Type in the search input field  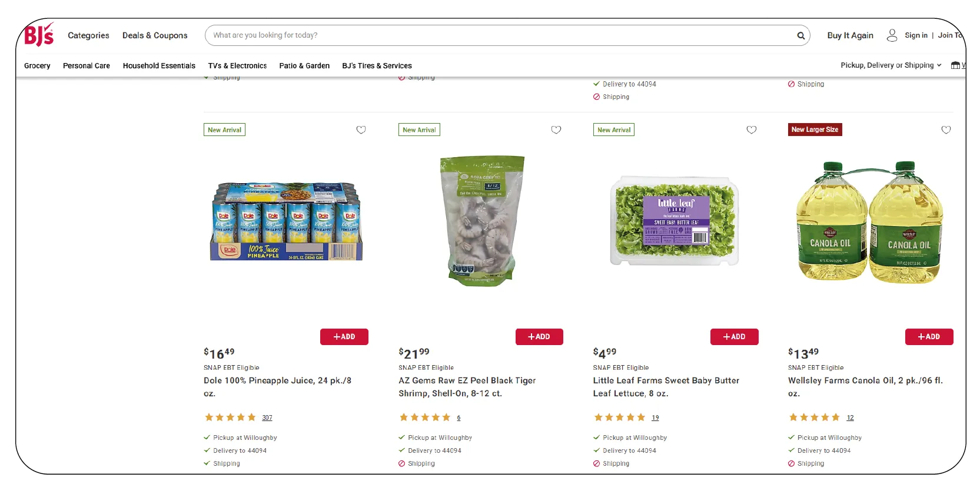click(500, 35)
